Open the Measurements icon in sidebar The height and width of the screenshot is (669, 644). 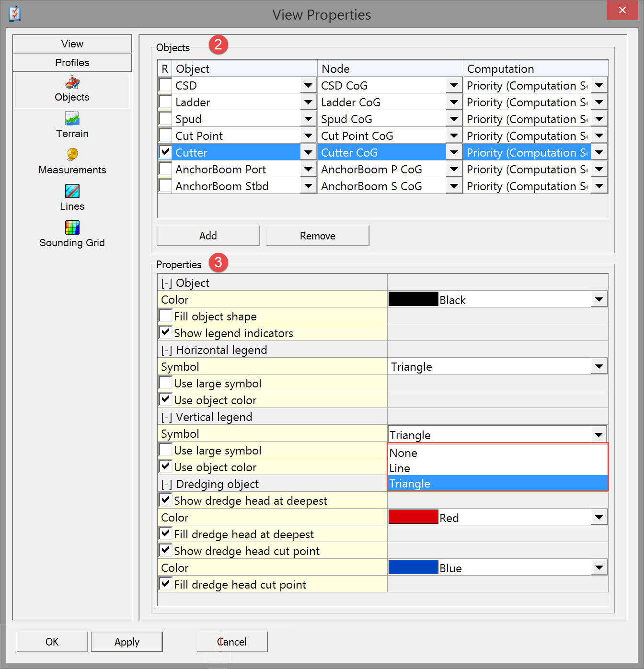coord(72,155)
